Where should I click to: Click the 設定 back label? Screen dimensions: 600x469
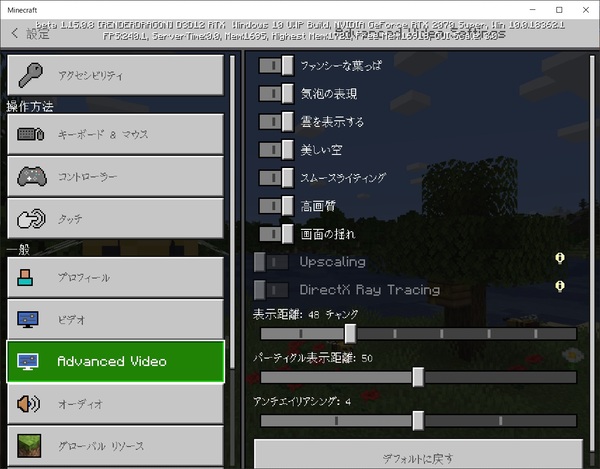tap(38, 33)
